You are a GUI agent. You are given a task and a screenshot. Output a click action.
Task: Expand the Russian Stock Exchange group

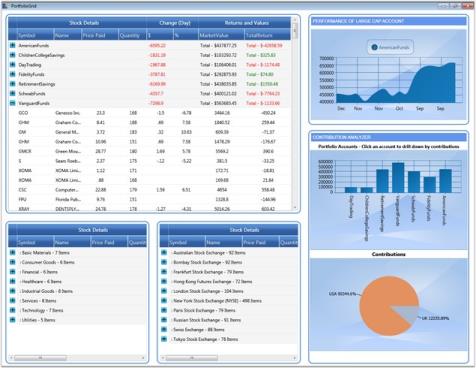click(x=164, y=320)
